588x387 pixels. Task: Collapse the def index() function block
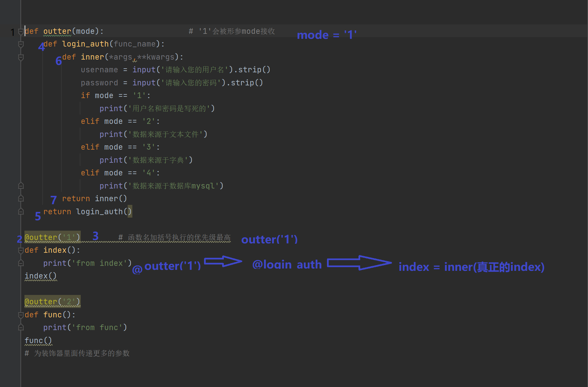click(21, 250)
